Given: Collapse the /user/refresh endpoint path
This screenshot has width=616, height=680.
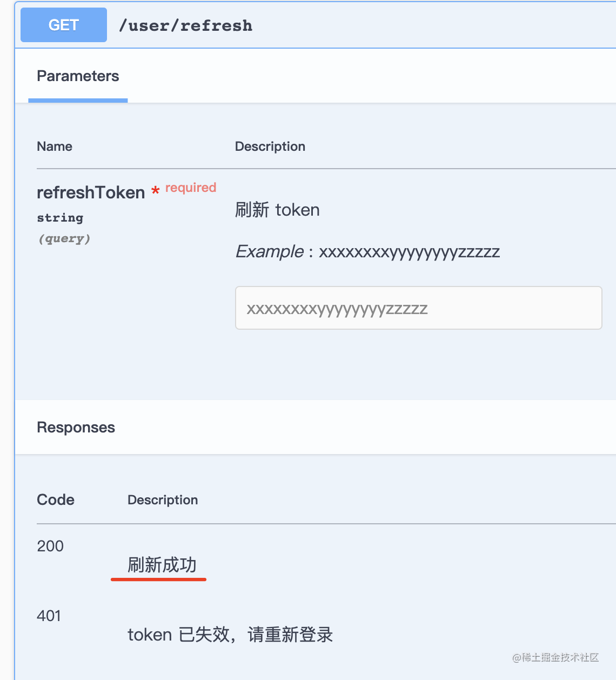Looking at the screenshot, I should [x=185, y=25].
